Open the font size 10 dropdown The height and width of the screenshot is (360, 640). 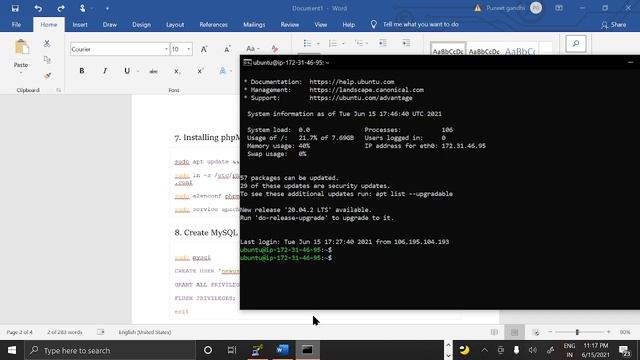(x=189, y=49)
